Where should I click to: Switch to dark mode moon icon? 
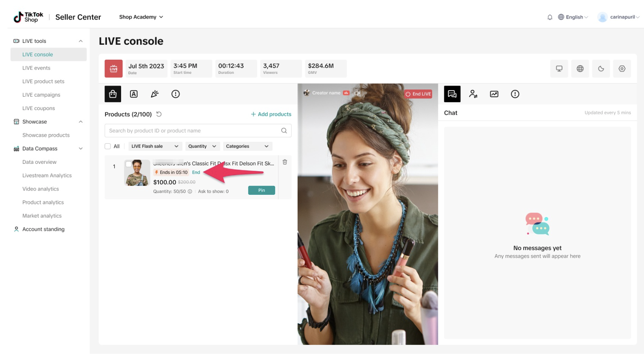(601, 69)
